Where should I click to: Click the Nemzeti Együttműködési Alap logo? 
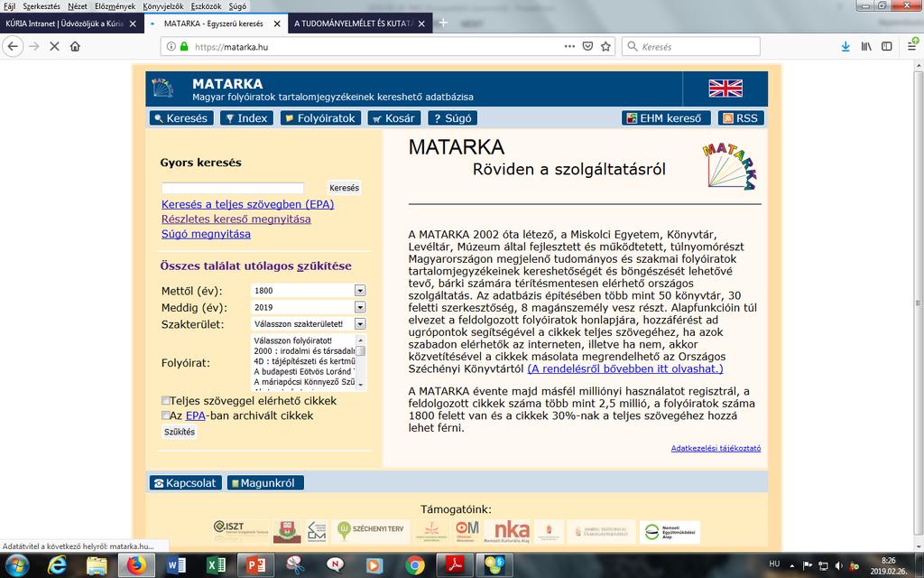pos(670,531)
